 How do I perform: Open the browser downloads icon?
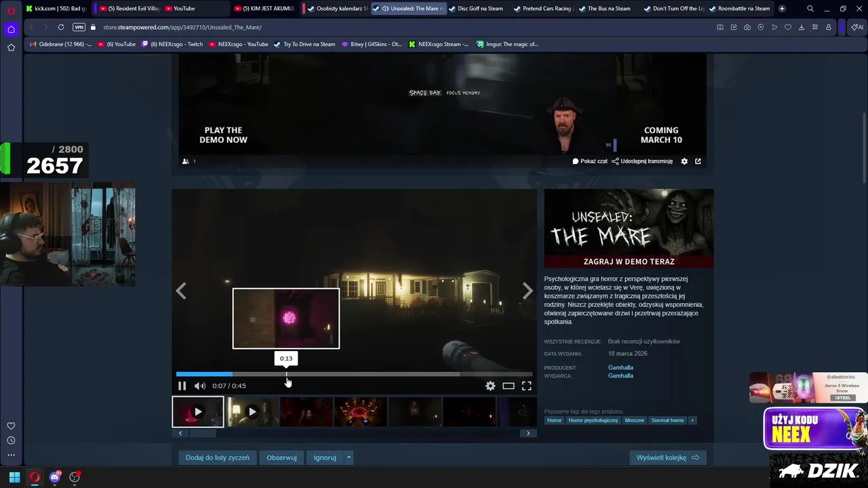pyautogui.click(x=802, y=27)
